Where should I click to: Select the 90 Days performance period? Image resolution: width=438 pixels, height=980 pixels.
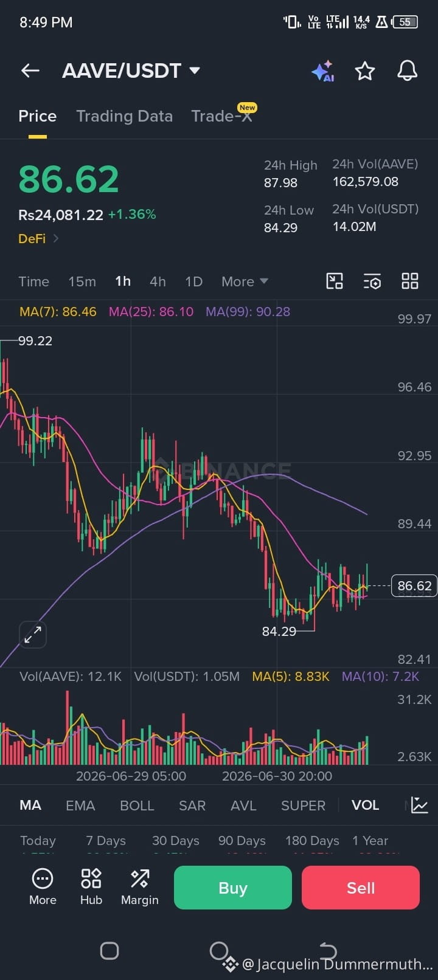click(242, 841)
